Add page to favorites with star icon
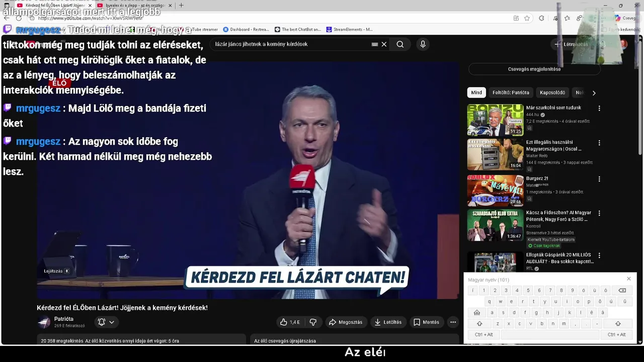Screen dimensions: 644x362 (527, 18)
